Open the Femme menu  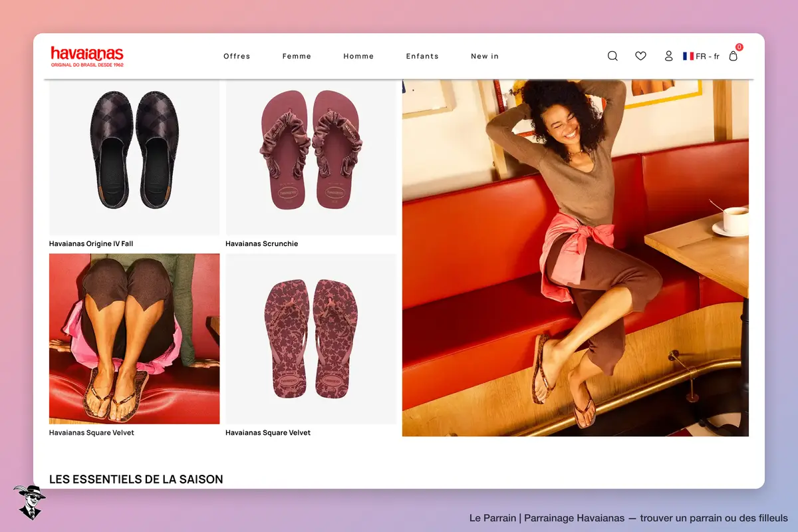pyautogui.click(x=297, y=57)
